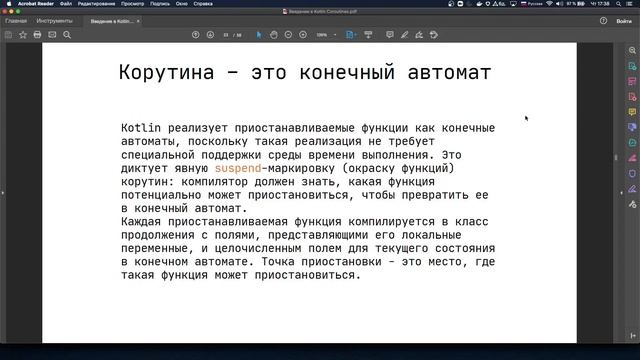The height and width of the screenshot is (360, 640).
Task: Add a sticky note comment icon
Action: (x=390, y=35)
